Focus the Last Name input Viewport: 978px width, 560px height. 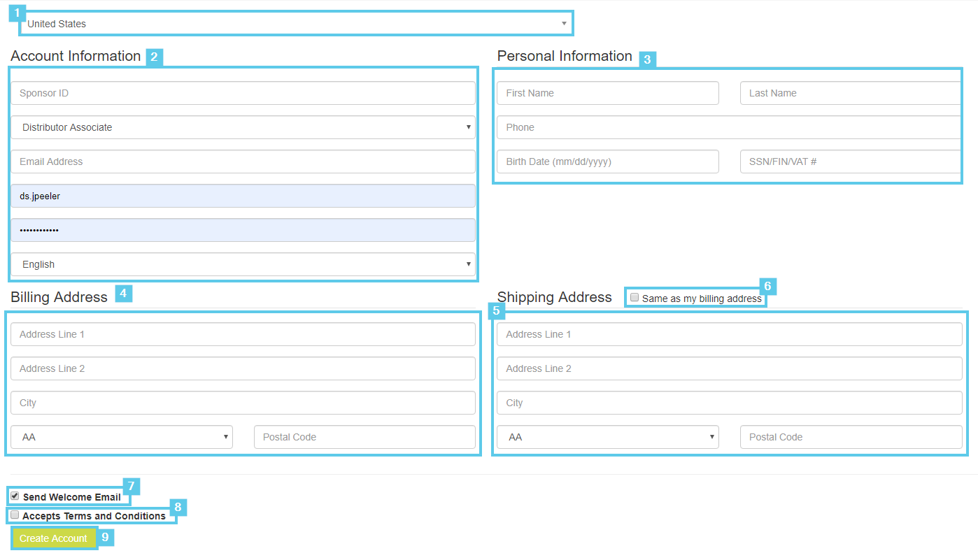(850, 93)
